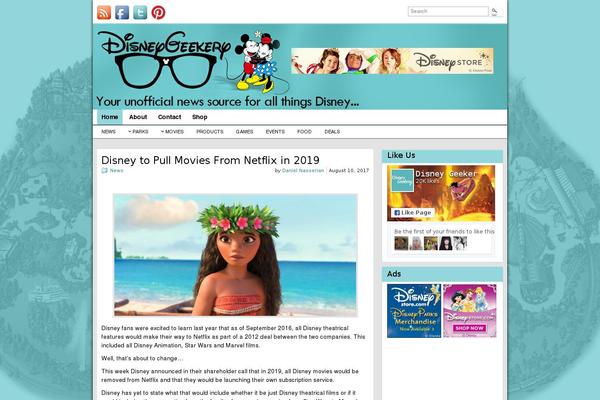Open the Shop tab
The width and height of the screenshot is (600, 400).
(199, 117)
